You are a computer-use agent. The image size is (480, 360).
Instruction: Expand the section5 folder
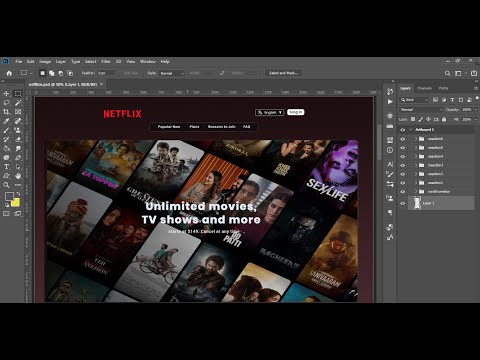point(416,147)
